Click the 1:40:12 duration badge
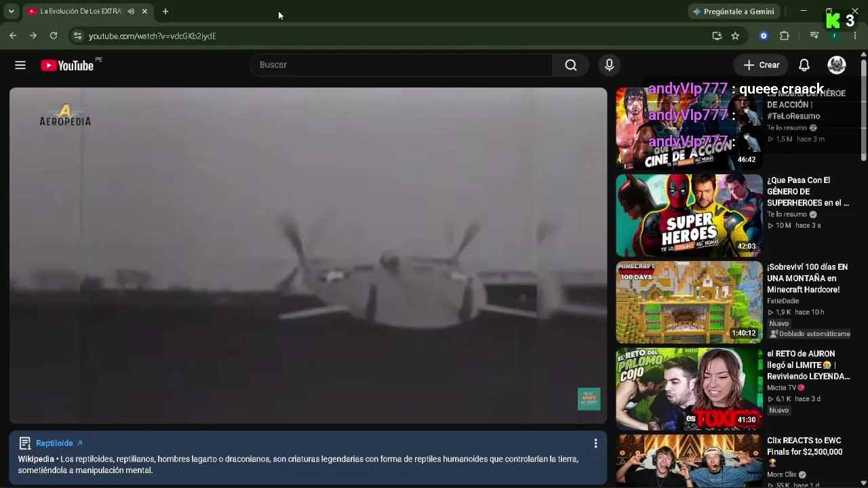 [743, 333]
